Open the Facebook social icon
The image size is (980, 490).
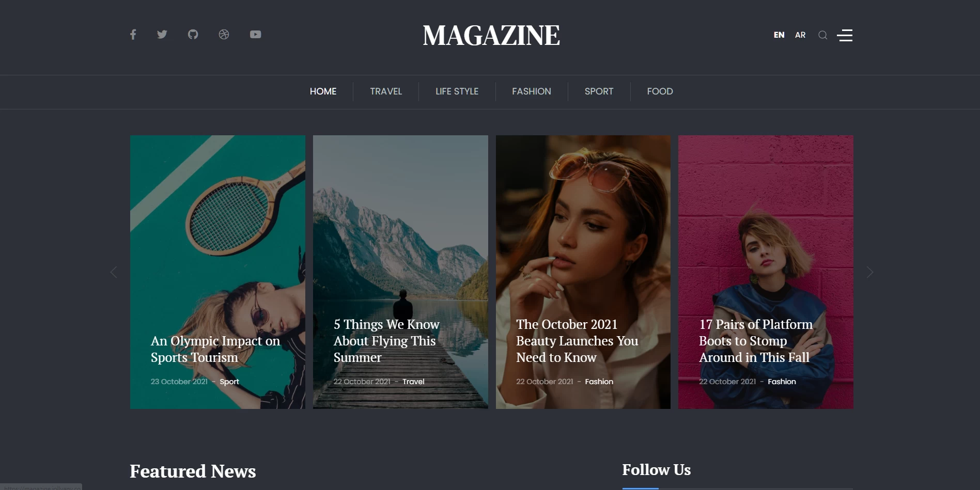133,35
